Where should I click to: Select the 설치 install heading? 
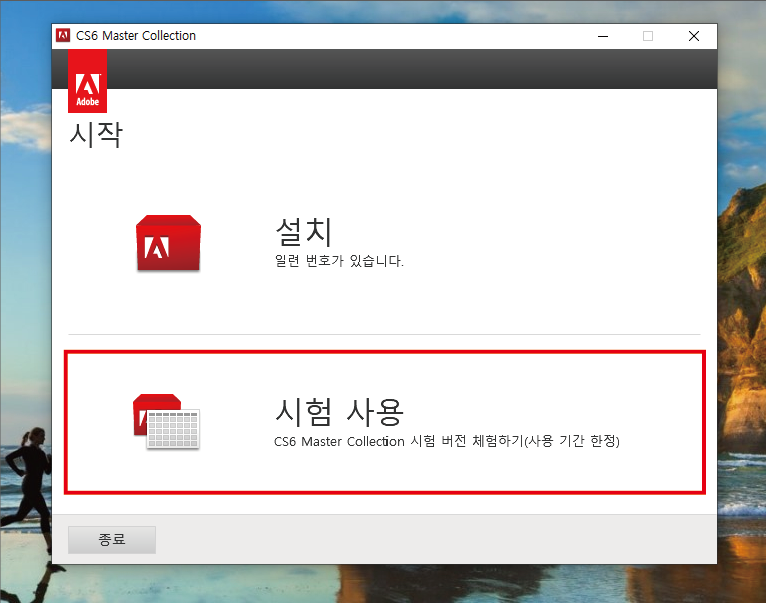click(304, 232)
